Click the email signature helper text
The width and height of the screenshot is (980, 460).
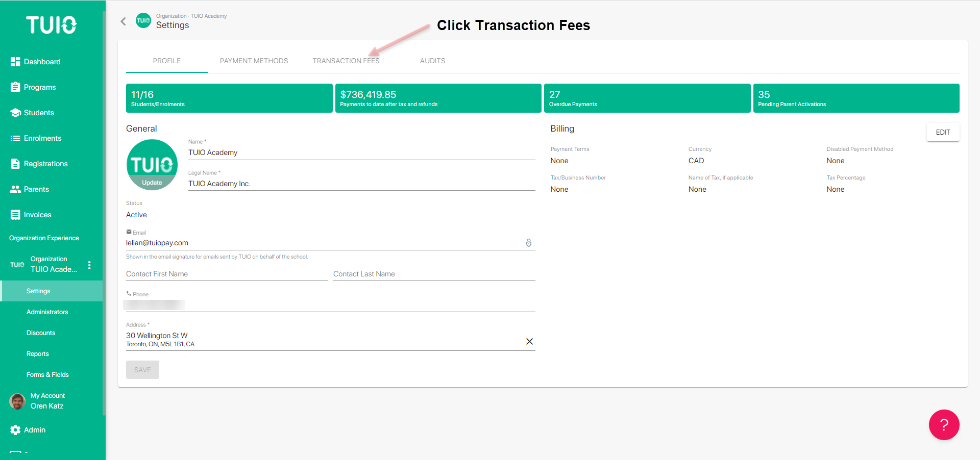(217, 257)
